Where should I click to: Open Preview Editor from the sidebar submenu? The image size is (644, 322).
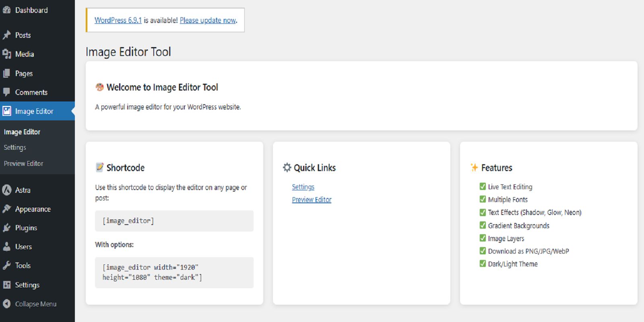23,163
